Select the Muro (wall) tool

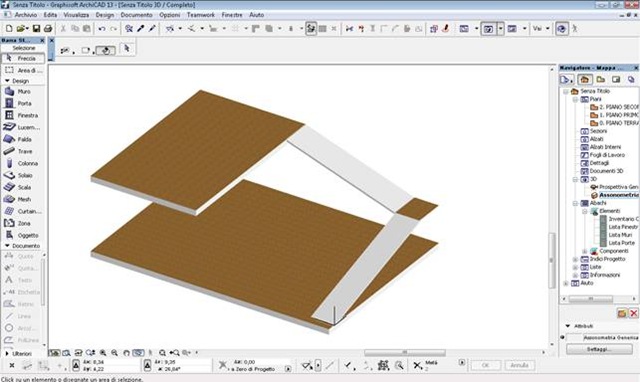(x=22, y=91)
